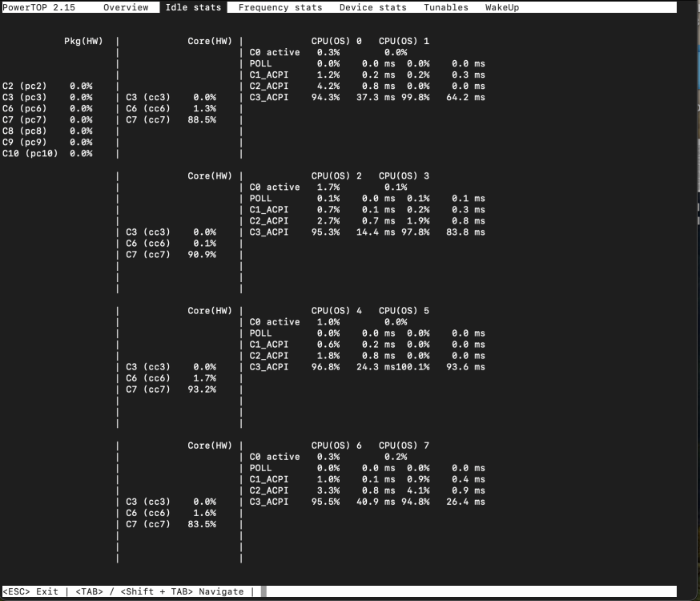This screenshot has height=601, width=700.
Task: Click the C3_ACPI duration 64.2 ms
Action: pos(465,97)
